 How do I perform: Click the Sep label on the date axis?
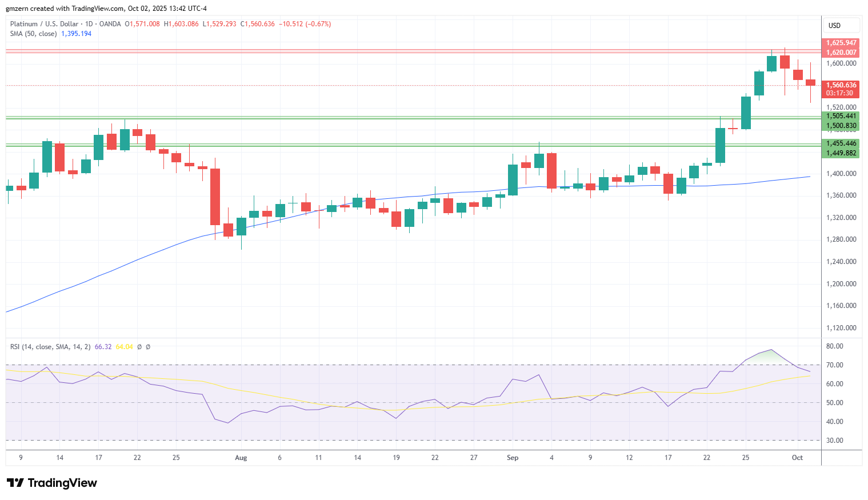coord(513,458)
